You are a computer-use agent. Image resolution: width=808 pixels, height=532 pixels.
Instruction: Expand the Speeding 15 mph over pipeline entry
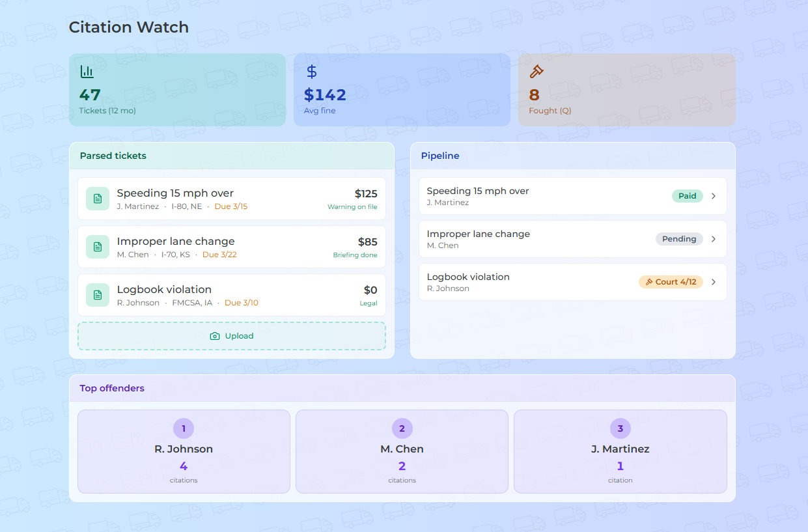(x=714, y=195)
